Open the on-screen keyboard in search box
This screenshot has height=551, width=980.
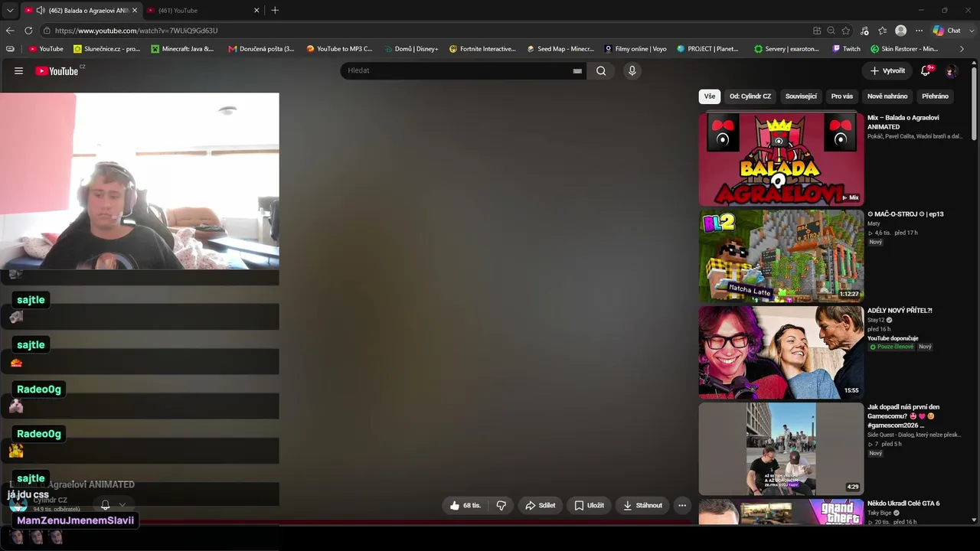coord(577,71)
